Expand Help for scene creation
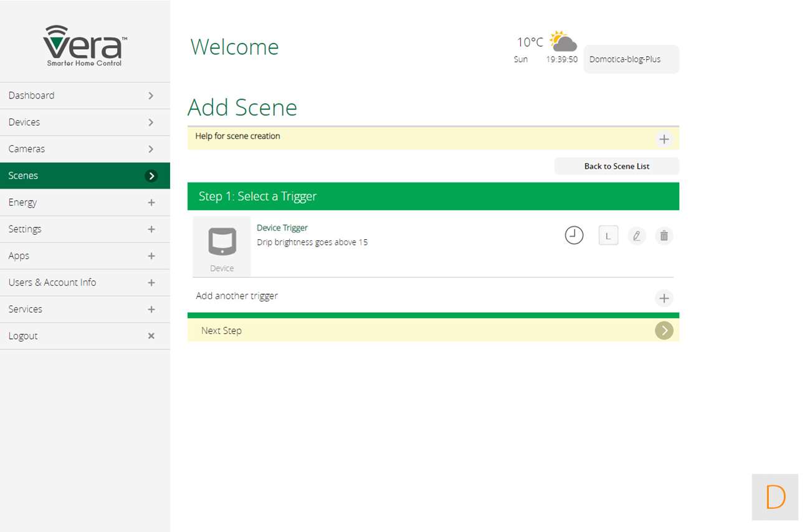This screenshot has height=532, width=810. coord(664,139)
